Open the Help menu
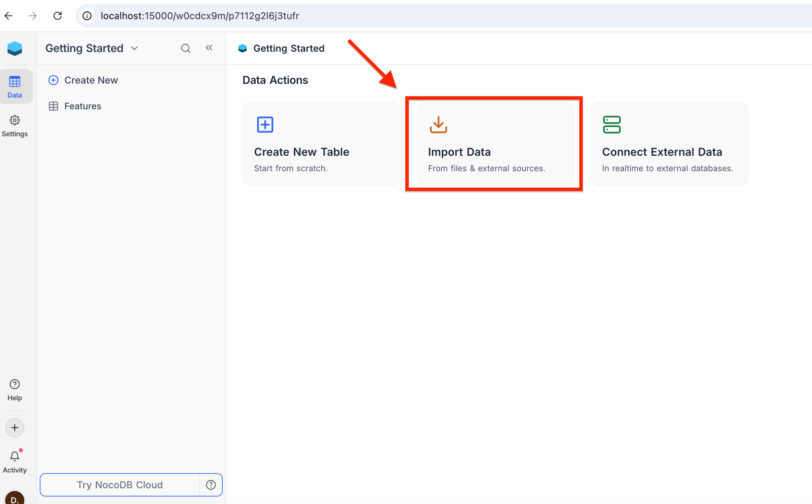This screenshot has height=504, width=812. 15,390
